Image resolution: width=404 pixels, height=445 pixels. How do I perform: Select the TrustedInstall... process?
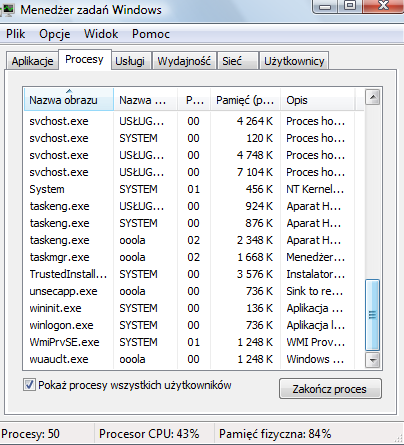point(193,274)
